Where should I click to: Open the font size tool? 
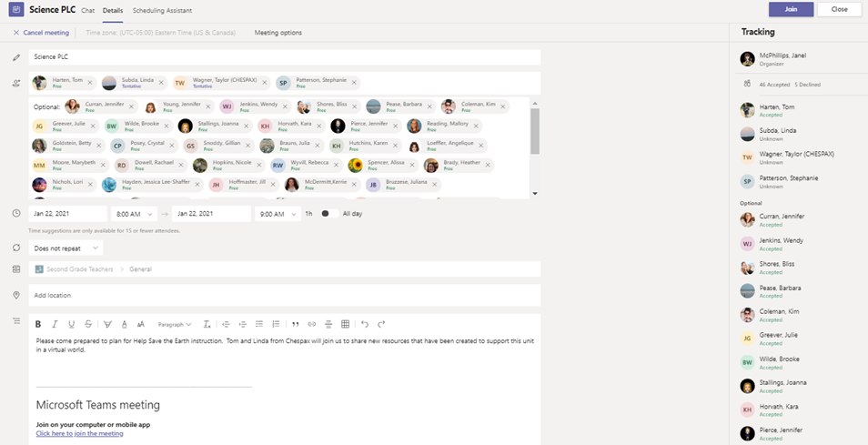pyautogui.click(x=141, y=324)
